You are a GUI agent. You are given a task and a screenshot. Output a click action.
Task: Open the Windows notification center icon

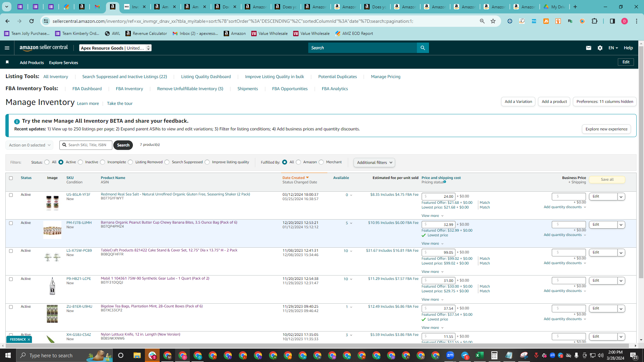634,355
